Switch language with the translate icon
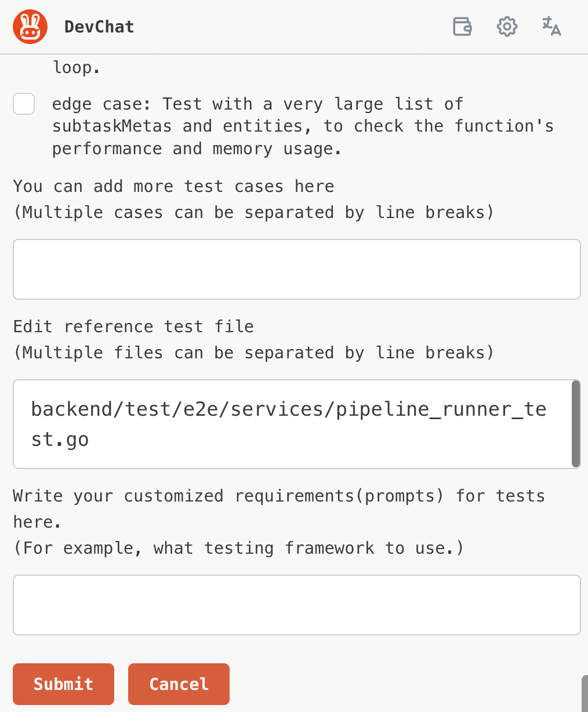 click(551, 27)
